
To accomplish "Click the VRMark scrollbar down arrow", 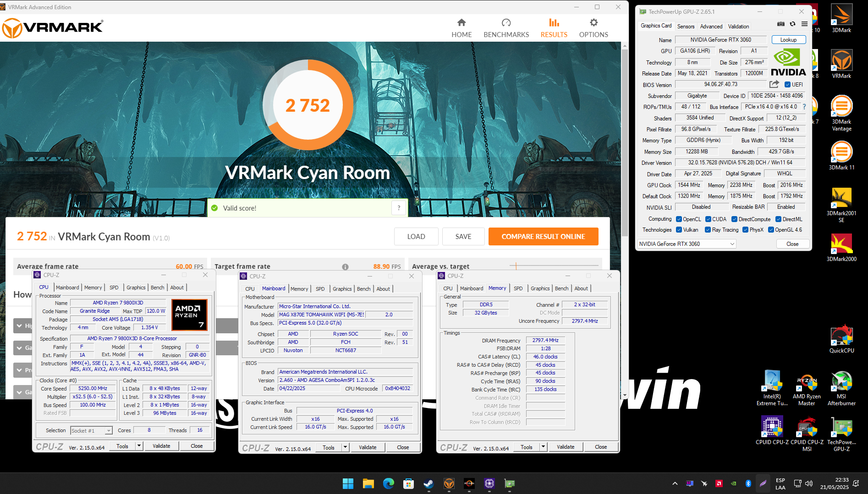I will point(625,395).
